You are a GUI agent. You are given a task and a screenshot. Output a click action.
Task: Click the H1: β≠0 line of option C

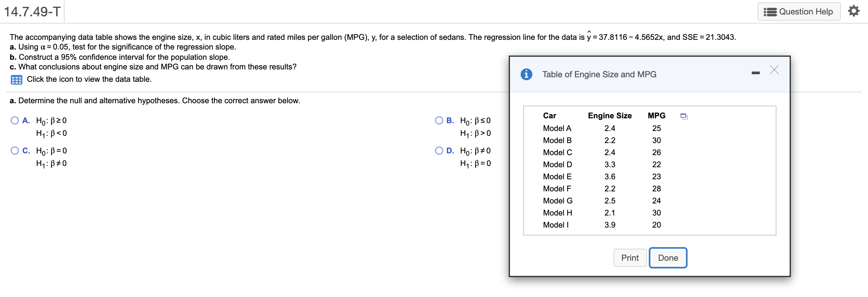tap(51, 164)
